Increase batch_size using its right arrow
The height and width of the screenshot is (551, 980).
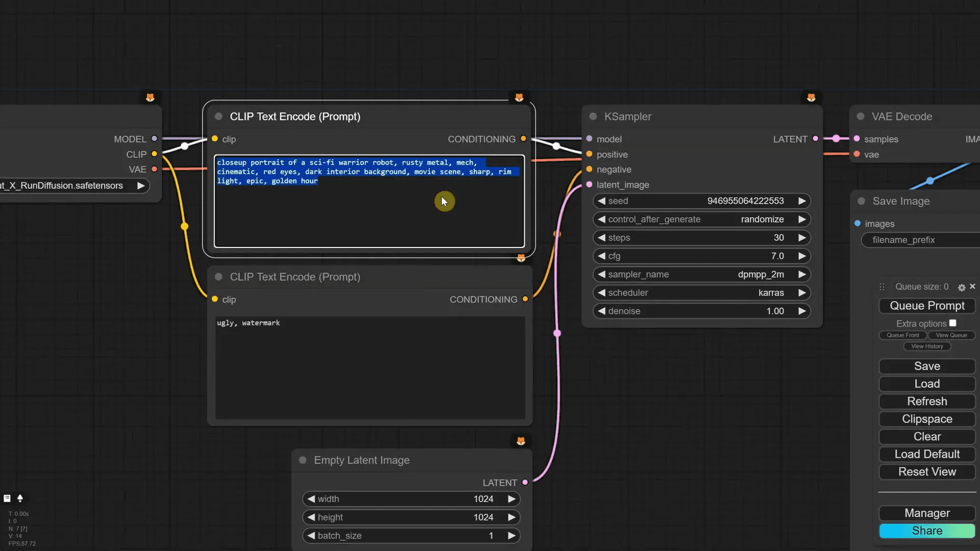pos(511,536)
